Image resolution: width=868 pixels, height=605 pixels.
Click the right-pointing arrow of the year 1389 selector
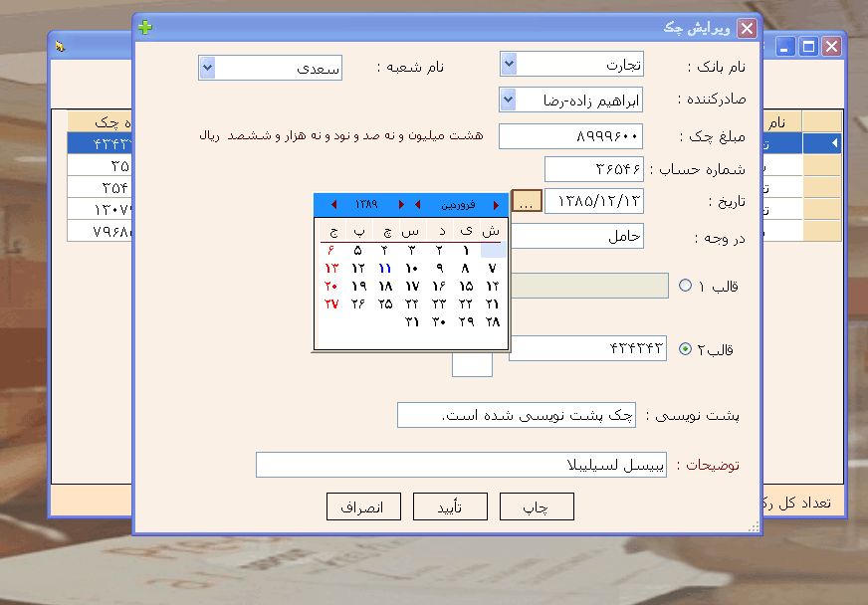click(x=401, y=205)
